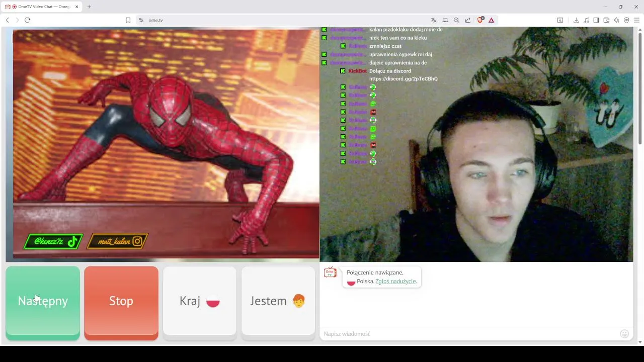Image resolution: width=644 pixels, height=362 pixels.
Task: Click the @kenzz7z TikTok badge
Action: pyautogui.click(x=53, y=242)
